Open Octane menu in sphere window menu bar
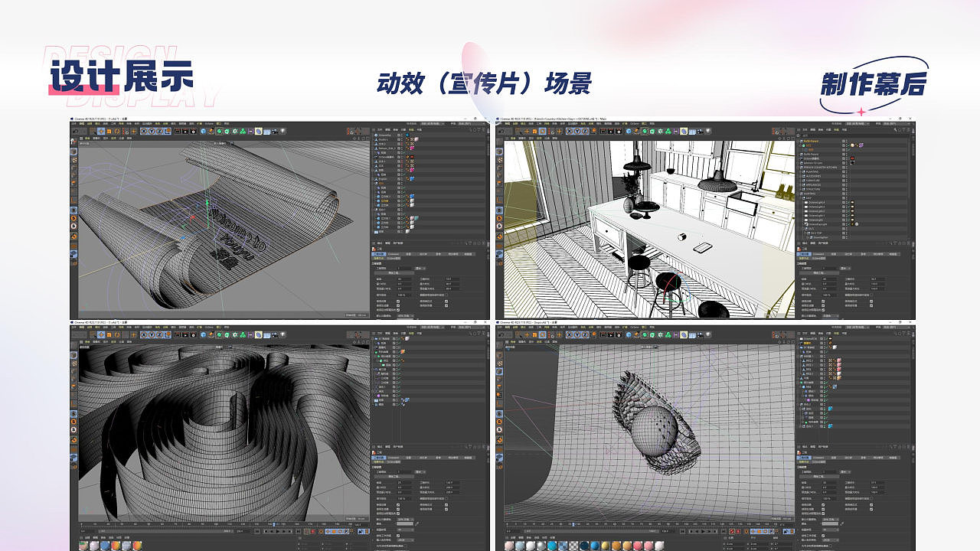This screenshot has width=980, height=551. point(634,327)
